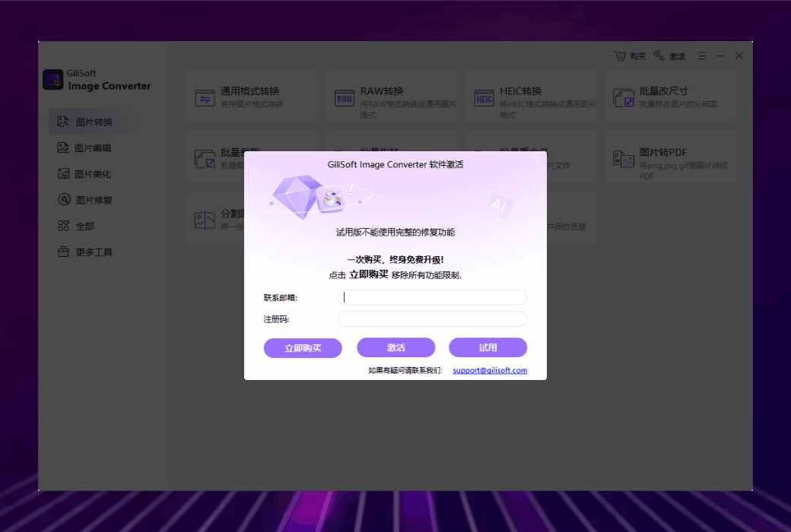Open the 图片美化 sidebar item
The height and width of the screenshot is (532, 791).
92,174
